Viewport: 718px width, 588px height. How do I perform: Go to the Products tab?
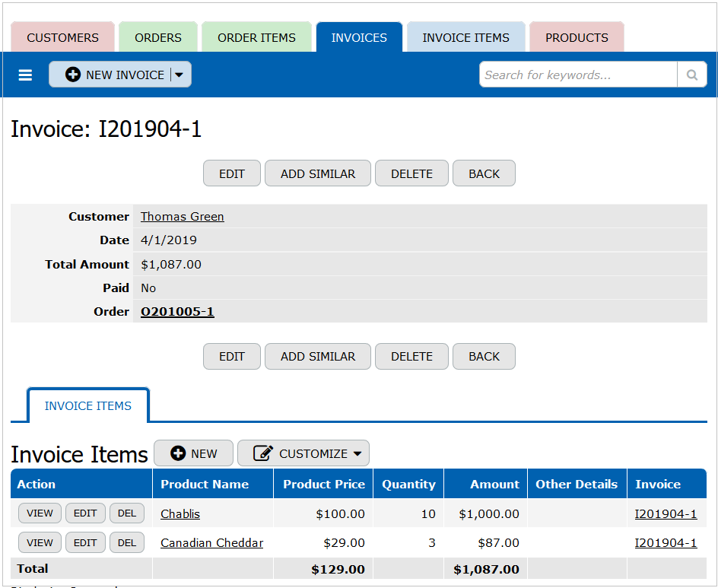577,37
